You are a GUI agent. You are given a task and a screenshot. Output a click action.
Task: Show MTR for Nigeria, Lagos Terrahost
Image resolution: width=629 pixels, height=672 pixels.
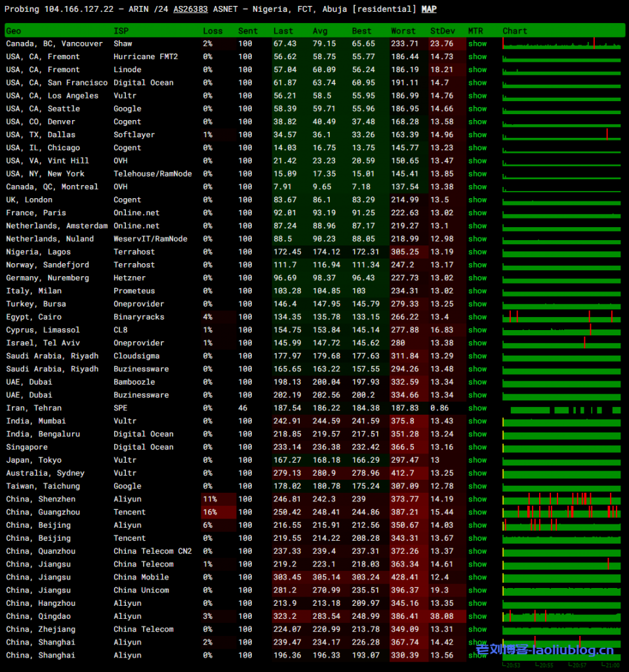[x=477, y=252]
